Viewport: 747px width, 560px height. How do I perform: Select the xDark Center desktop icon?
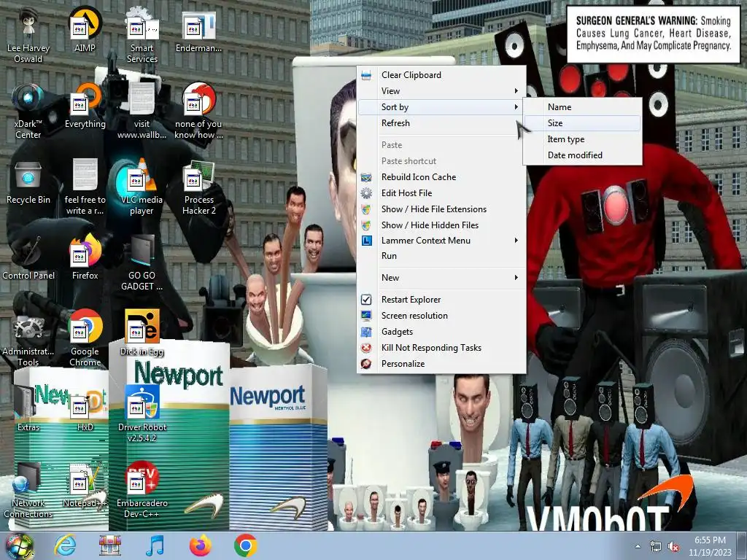28,112
